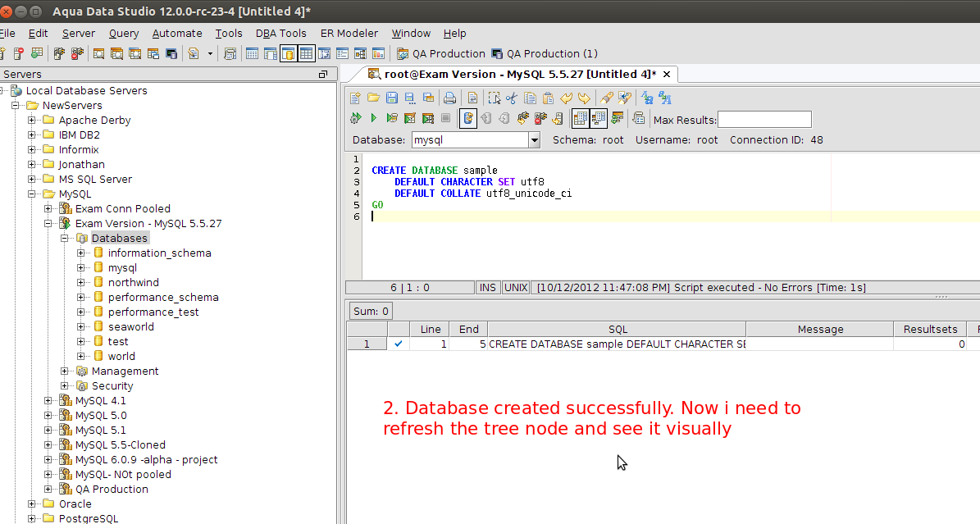Click the chart icon in main toolbar
Viewport: 980px width, 524px height.
379,54
